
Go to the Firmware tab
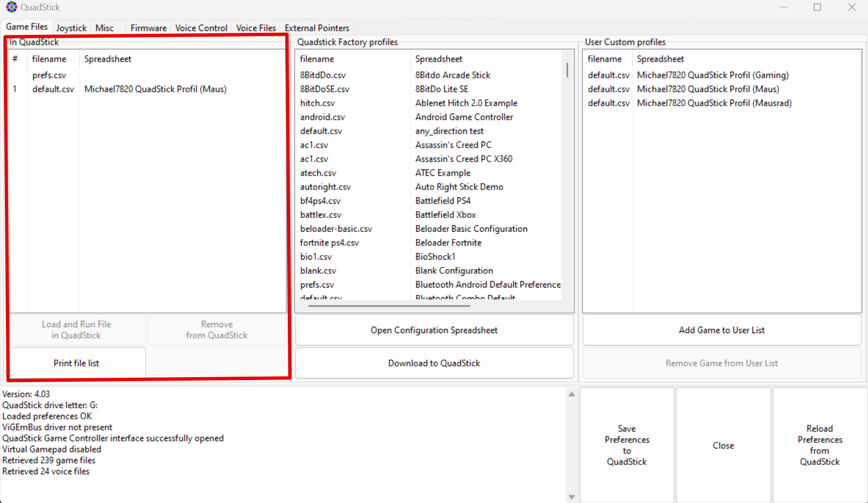pyautogui.click(x=148, y=28)
